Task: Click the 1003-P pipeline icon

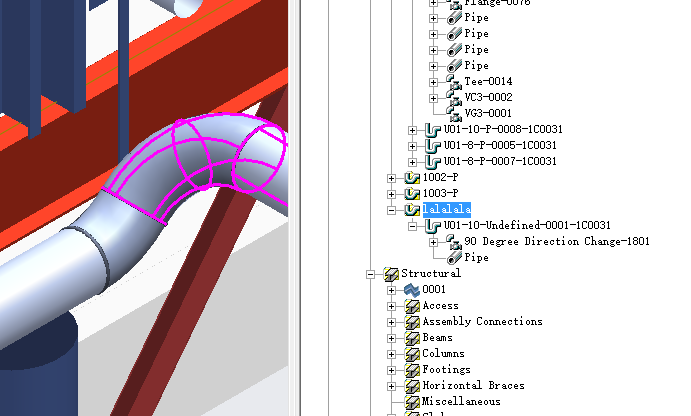Action: pyautogui.click(x=412, y=193)
